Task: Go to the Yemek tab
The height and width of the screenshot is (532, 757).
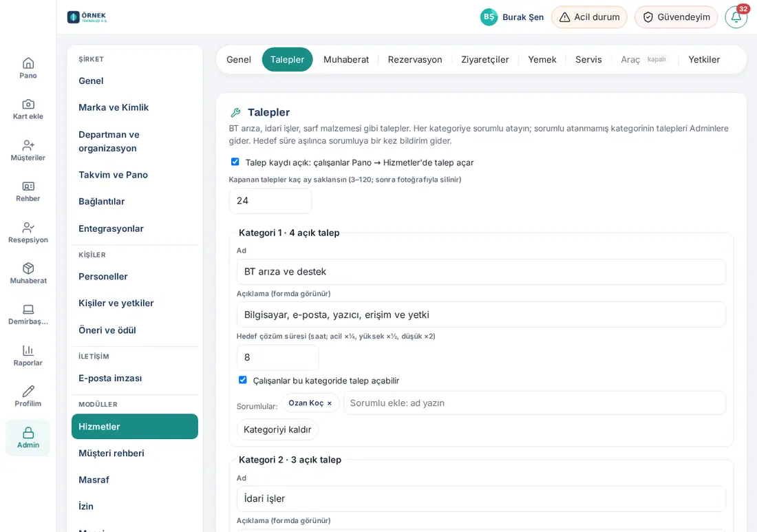Action: 542,59
